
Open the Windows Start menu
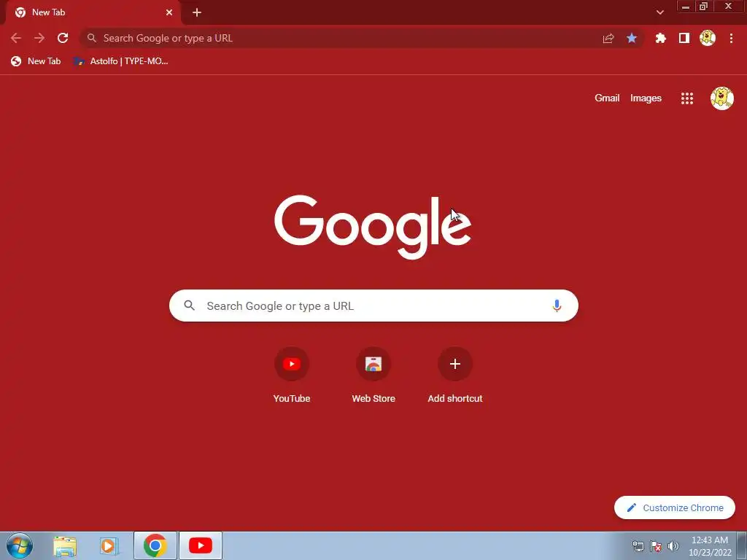20,545
